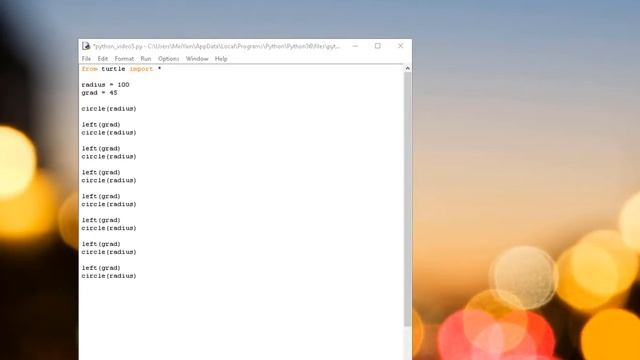The width and height of the screenshot is (640, 360).
Task: Click the scrollbar up arrow
Action: tap(407, 69)
